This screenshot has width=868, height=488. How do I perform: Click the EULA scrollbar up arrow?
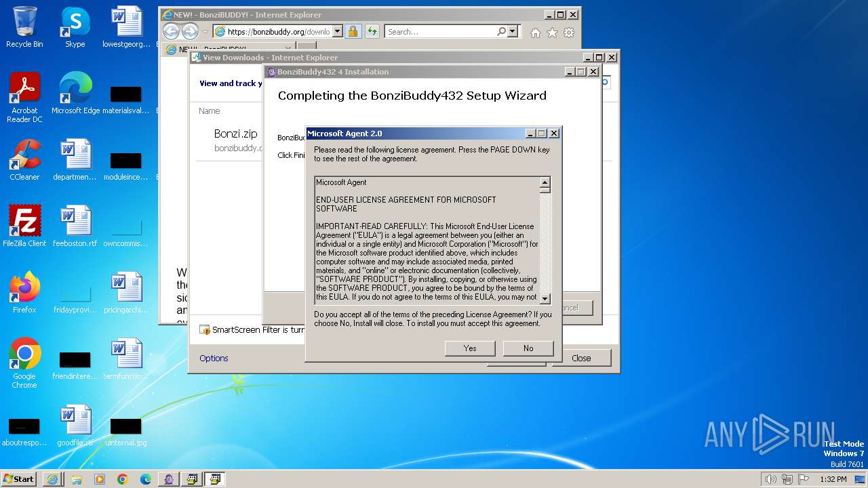pyautogui.click(x=545, y=182)
